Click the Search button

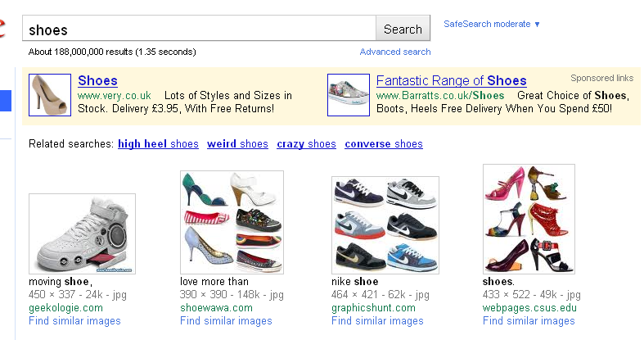(x=403, y=29)
